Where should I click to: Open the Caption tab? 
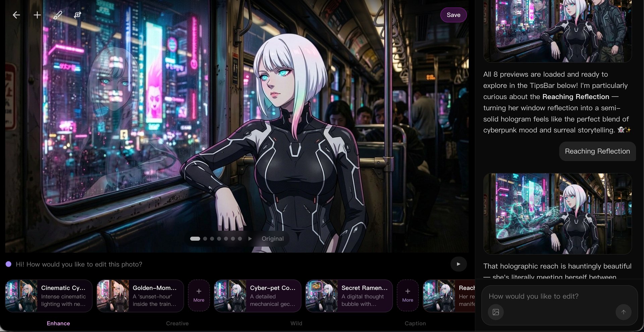(415, 323)
